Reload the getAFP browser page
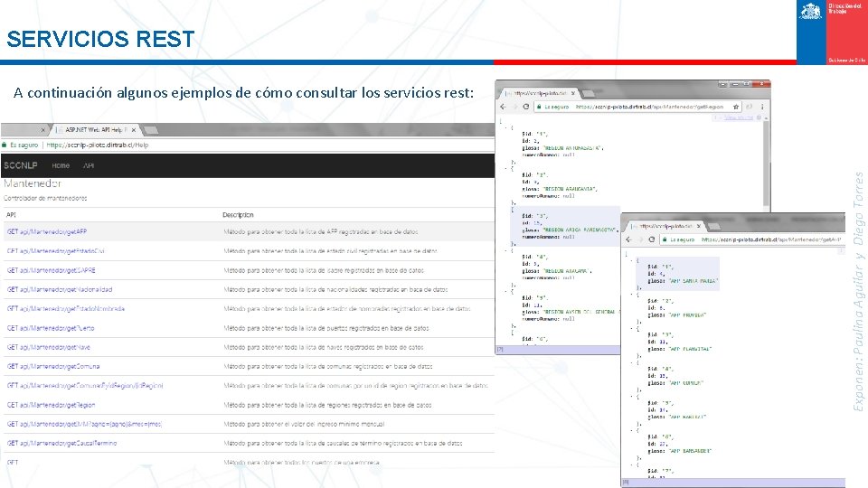 652,239
